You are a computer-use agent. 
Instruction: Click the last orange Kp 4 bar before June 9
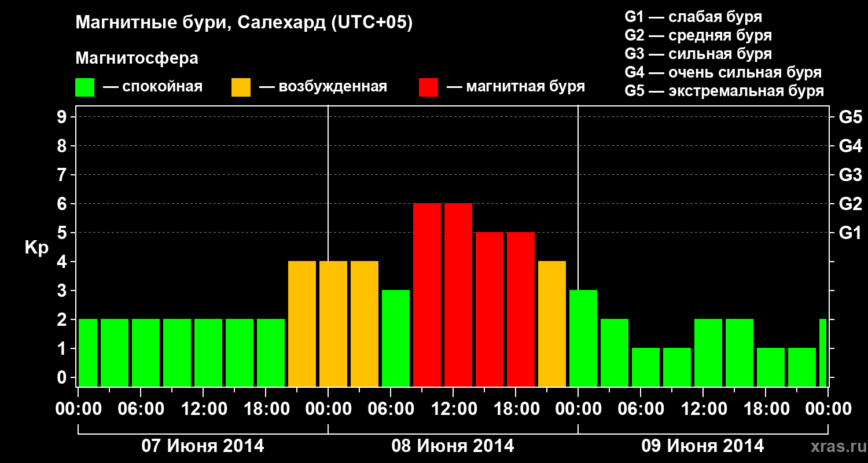click(x=552, y=324)
